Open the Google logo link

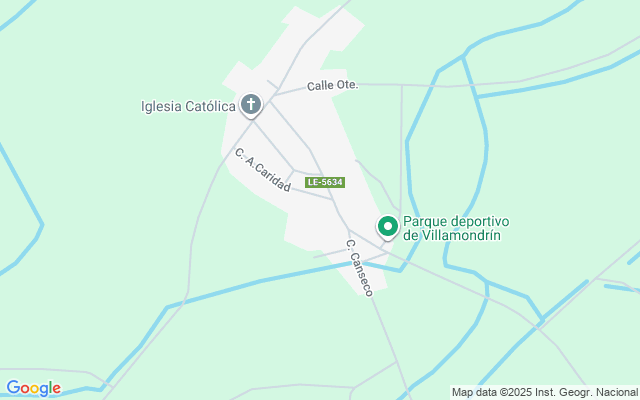[33, 388]
